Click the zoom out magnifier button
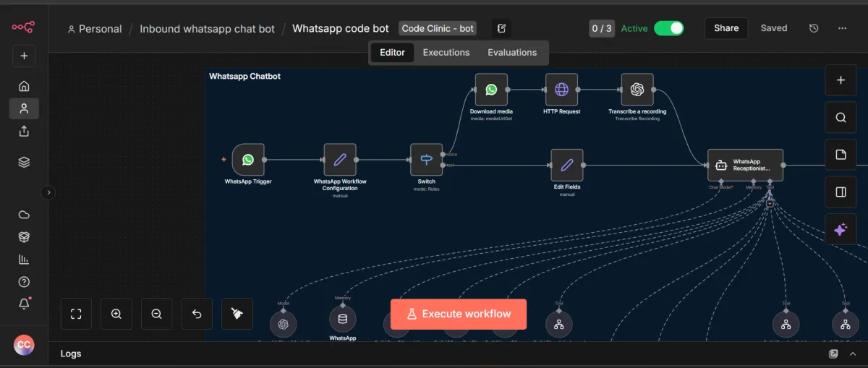868x368 pixels. pyautogui.click(x=156, y=314)
